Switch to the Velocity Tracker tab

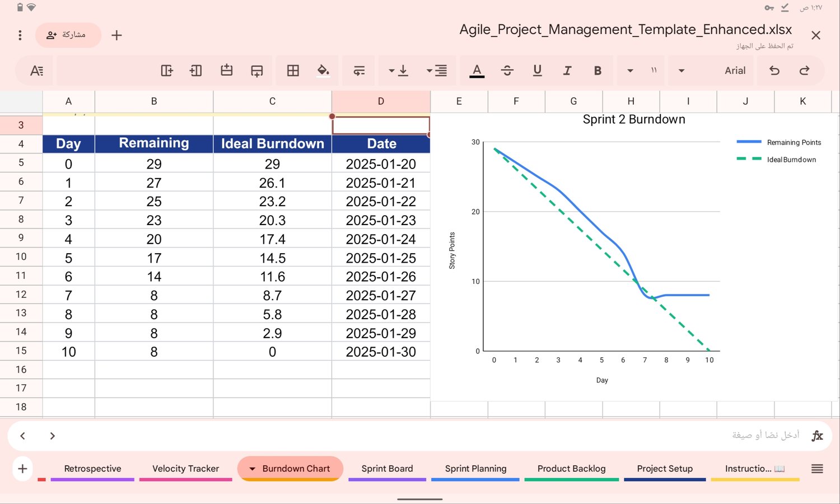(x=185, y=469)
